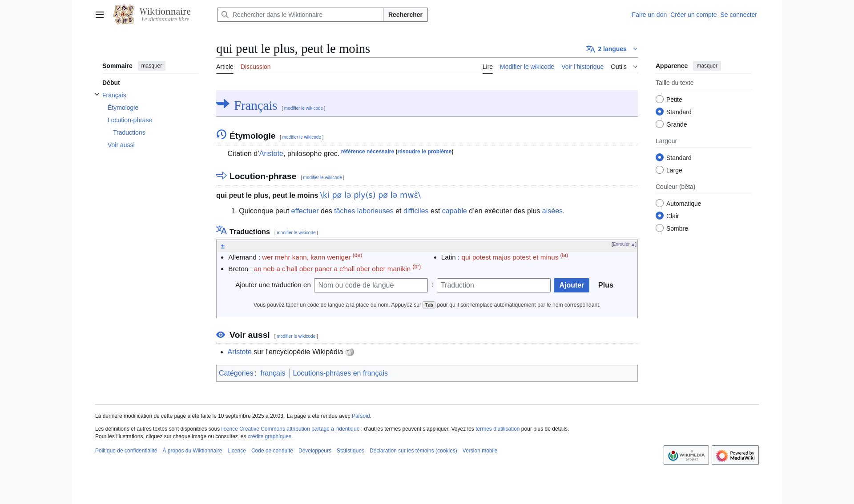This screenshot has width=854, height=504.
Task: Enable Sombre color mode
Action: tap(660, 228)
